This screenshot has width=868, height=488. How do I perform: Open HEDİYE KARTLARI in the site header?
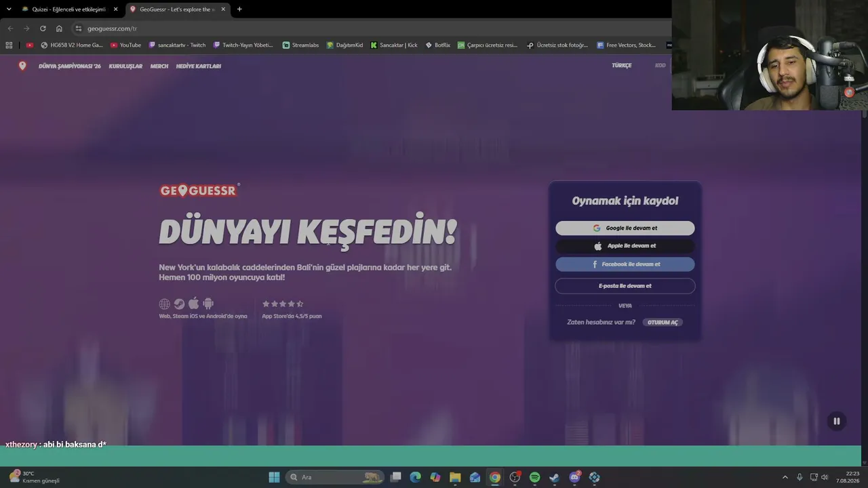[x=199, y=66]
